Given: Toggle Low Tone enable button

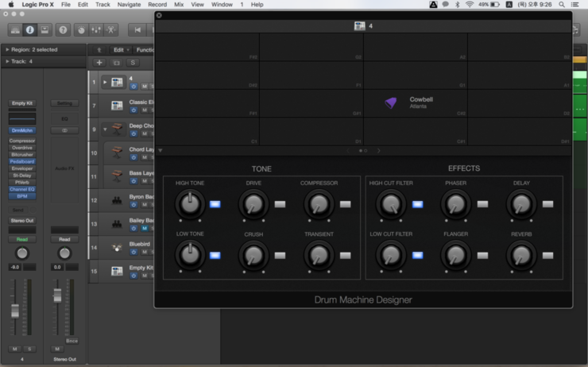Looking at the screenshot, I should click(215, 255).
